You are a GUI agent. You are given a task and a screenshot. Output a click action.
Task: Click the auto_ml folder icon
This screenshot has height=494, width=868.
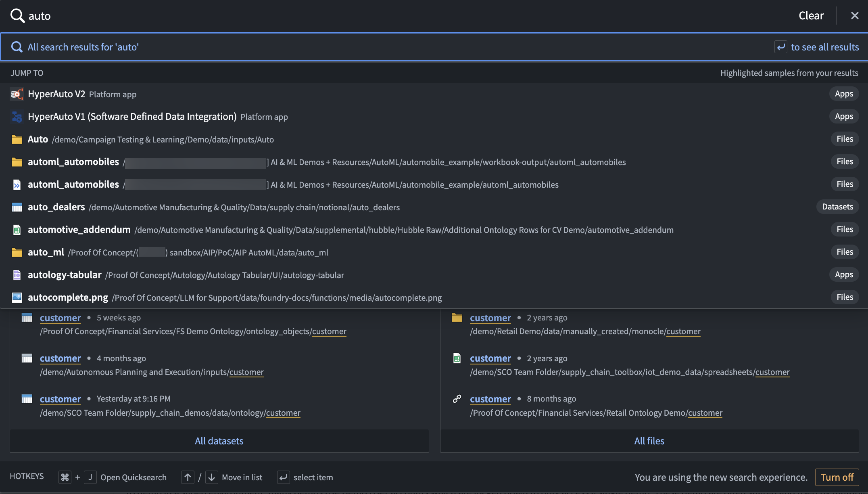click(x=17, y=252)
